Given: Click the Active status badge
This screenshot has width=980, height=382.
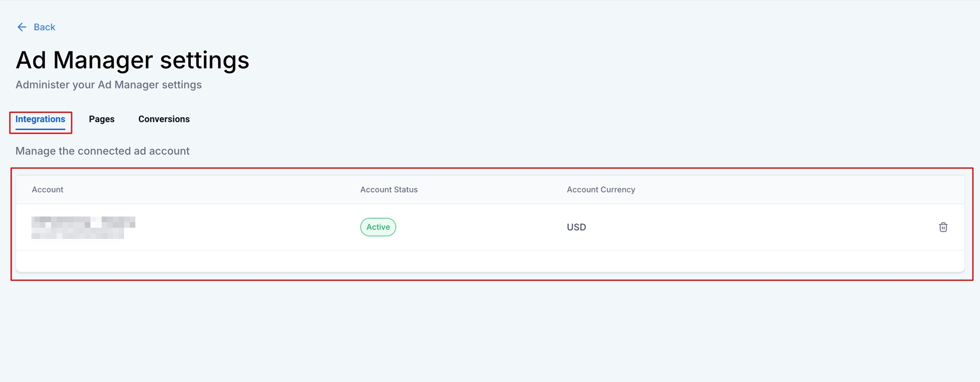Looking at the screenshot, I should tap(378, 227).
